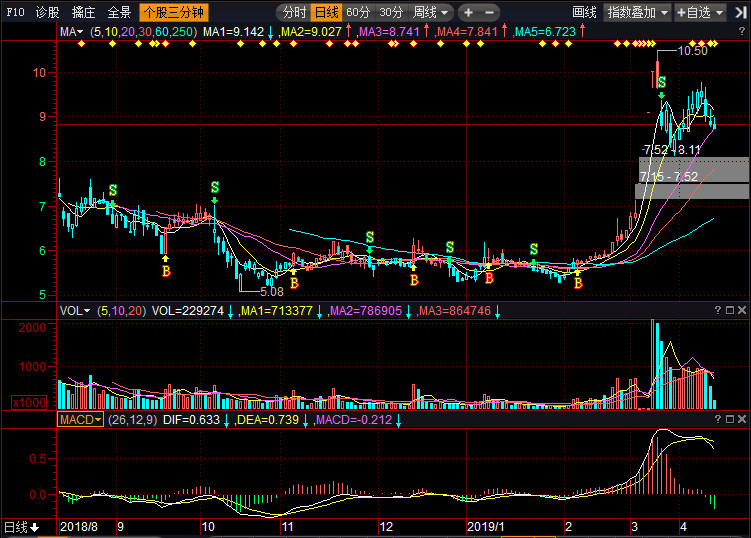Open the MACD indicator selector dropdown
751x538 pixels.
click(x=80, y=421)
